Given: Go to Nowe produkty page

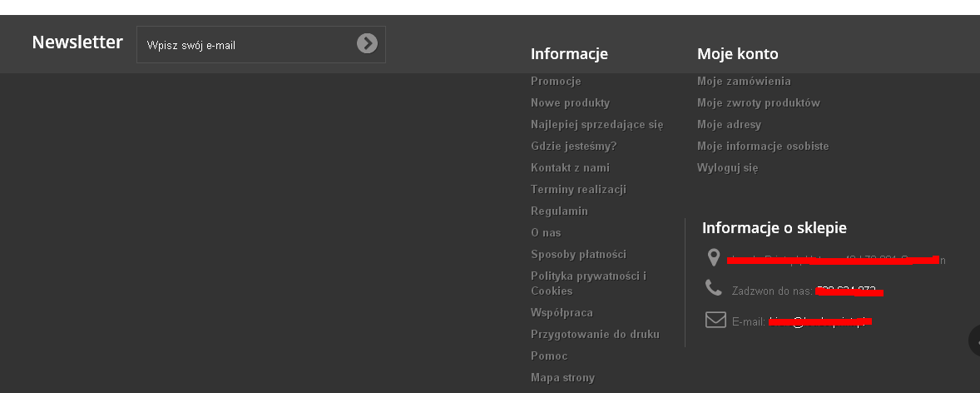Looking at the screenshot, I should [570, 103].
